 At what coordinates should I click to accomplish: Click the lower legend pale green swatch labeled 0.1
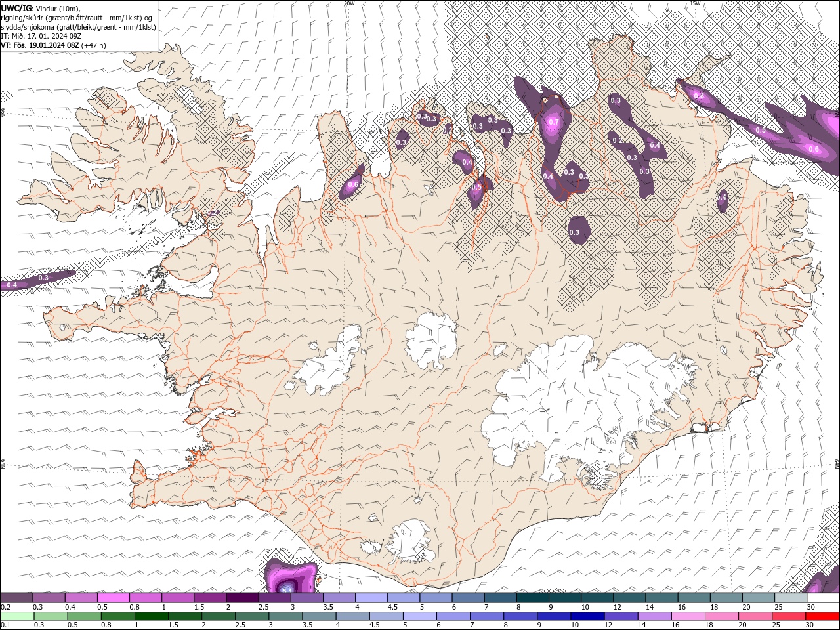click(x=17, y=616)
